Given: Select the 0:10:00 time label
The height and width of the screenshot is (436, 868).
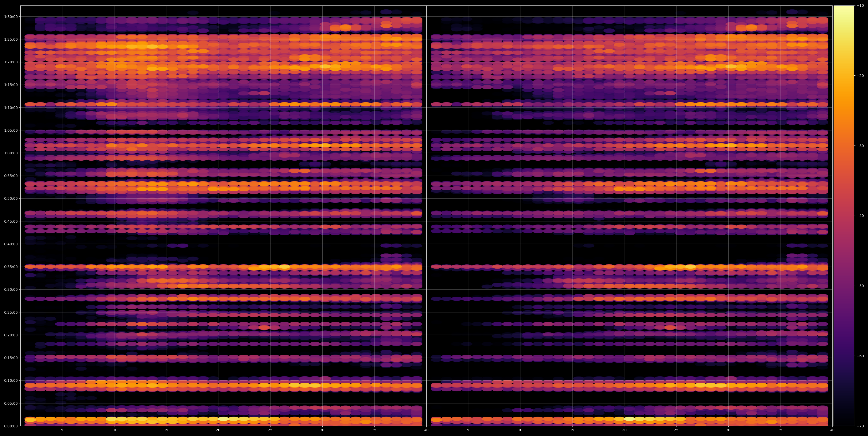Looking at the screenshot, I should [11, 380].
